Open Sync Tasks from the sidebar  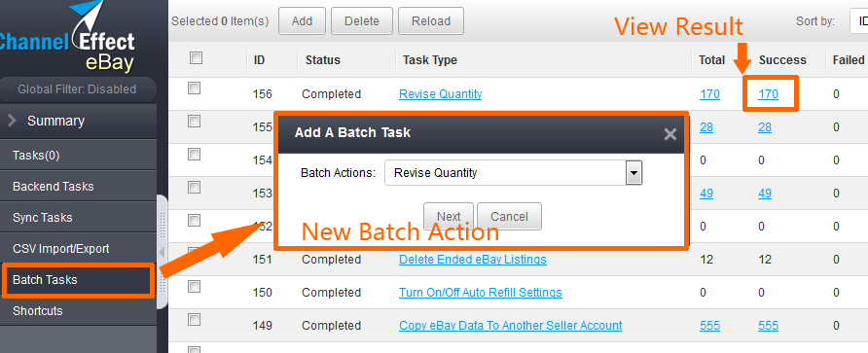42,218
